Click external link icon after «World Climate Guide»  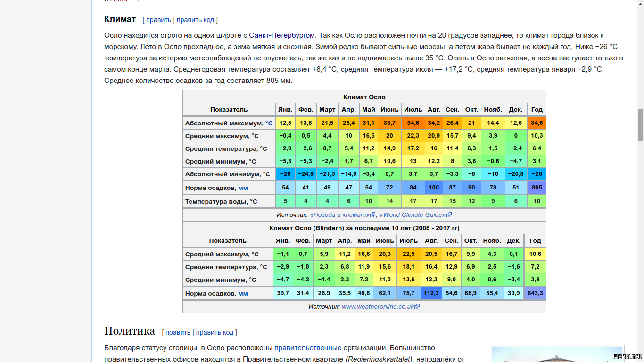449,215
